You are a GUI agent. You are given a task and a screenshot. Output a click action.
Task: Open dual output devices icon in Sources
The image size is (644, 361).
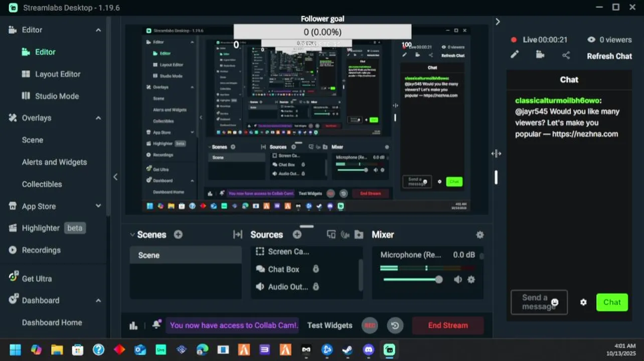coord(331,235)
